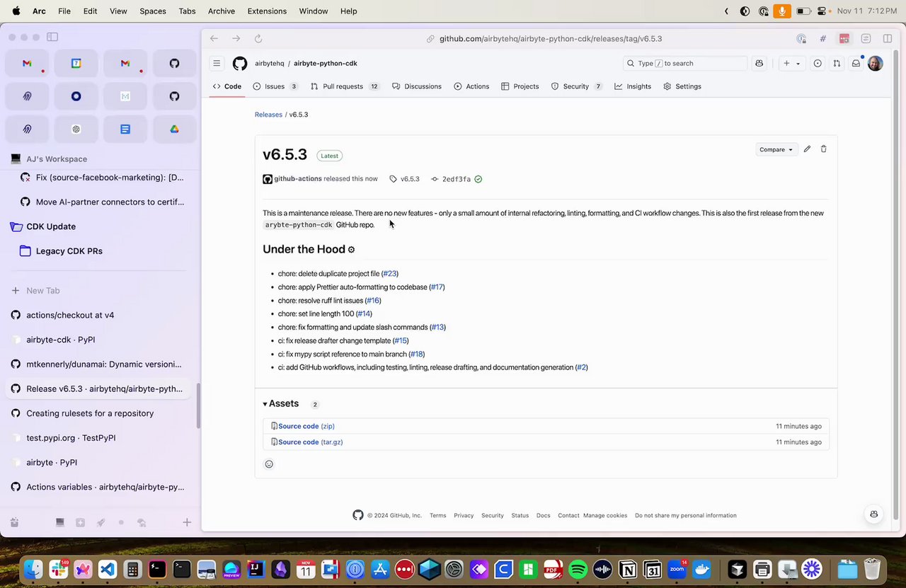The width and height of the screenshot is (906, 588).
Task: Toggle the Arc sidebar with the panel icon
Action: click(x=52, y=37)
